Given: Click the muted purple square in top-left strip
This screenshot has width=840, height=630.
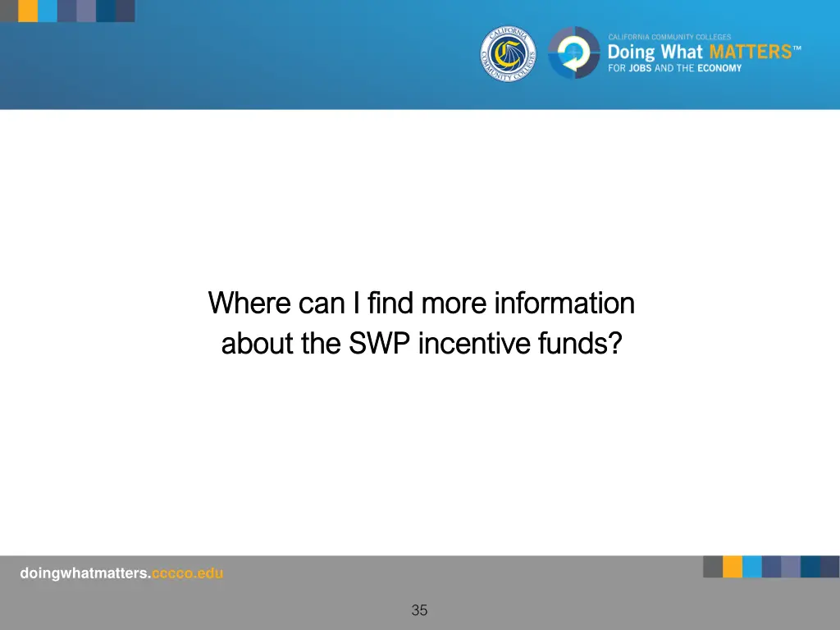Looking at the screenshot, I should (x=86, y=11).
